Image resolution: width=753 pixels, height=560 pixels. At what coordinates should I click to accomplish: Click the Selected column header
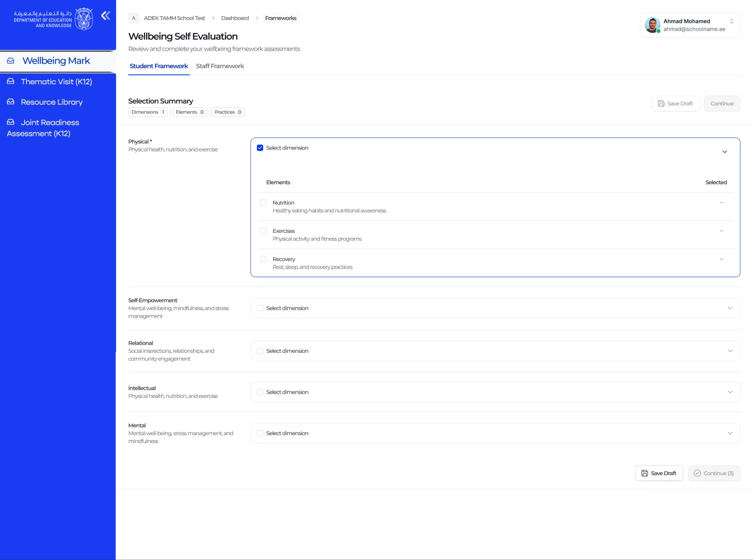(x=716, y=182)
